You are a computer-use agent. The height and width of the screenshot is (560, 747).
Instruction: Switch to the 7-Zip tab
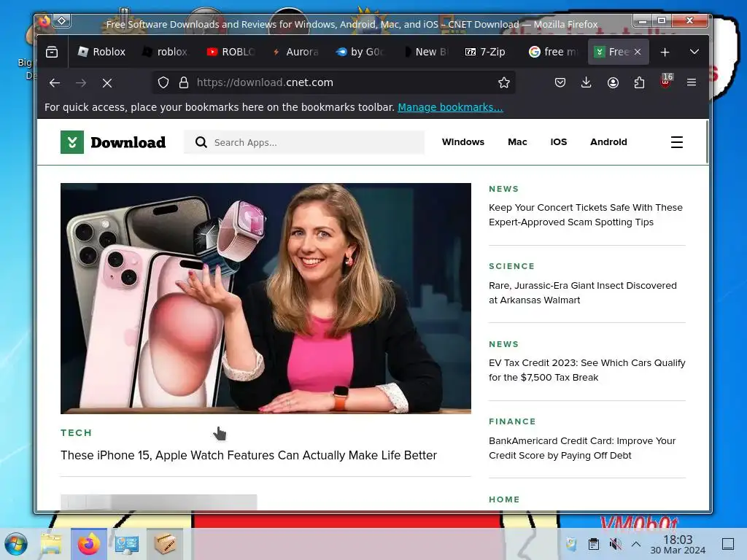point(489,52)
